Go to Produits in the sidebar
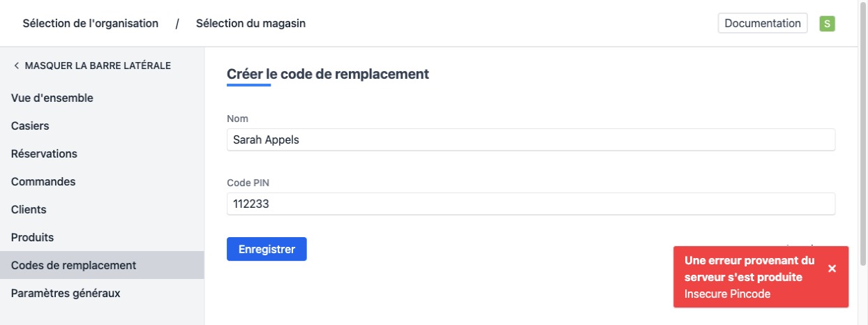868x325 pixels. (32, 237)
